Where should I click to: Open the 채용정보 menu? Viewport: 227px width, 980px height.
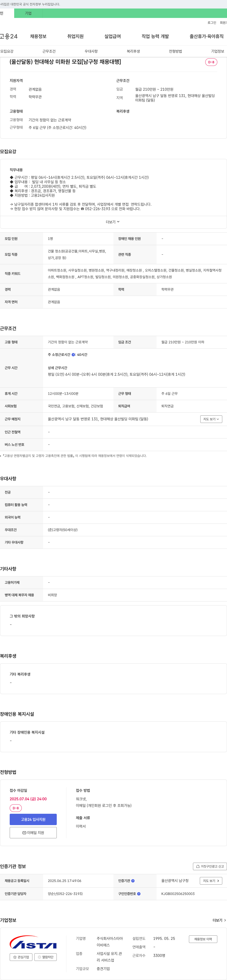pyautogui.click(x=38, y=37)
